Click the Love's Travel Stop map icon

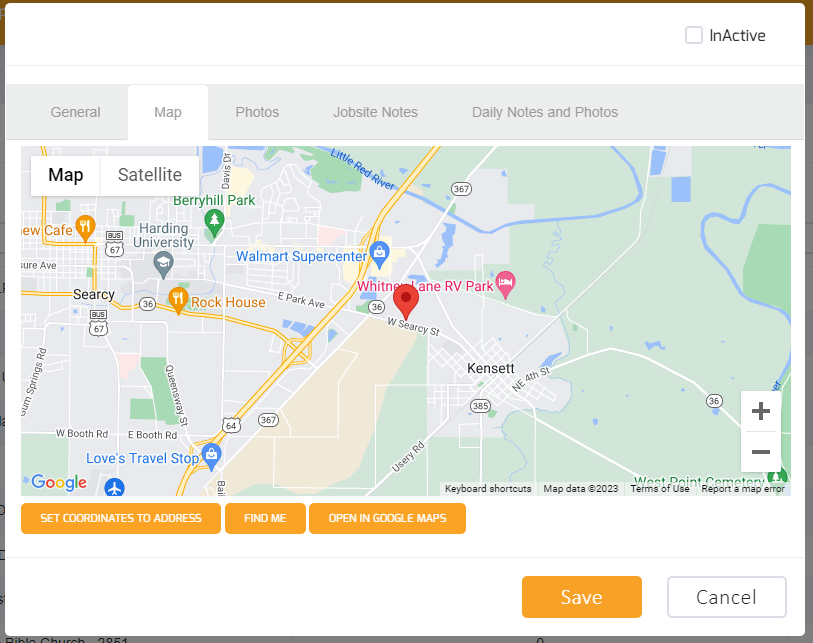point(212,454)
